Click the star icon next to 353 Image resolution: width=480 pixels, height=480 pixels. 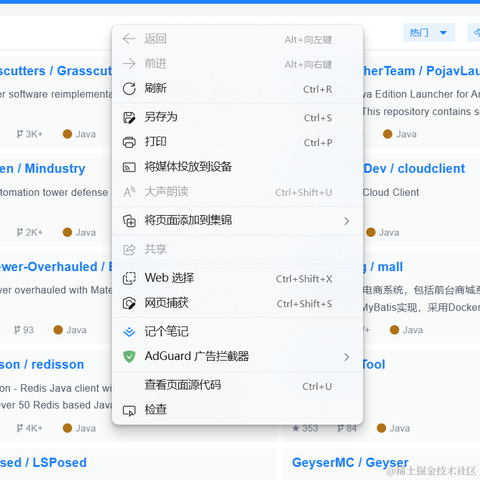(296, 428)
